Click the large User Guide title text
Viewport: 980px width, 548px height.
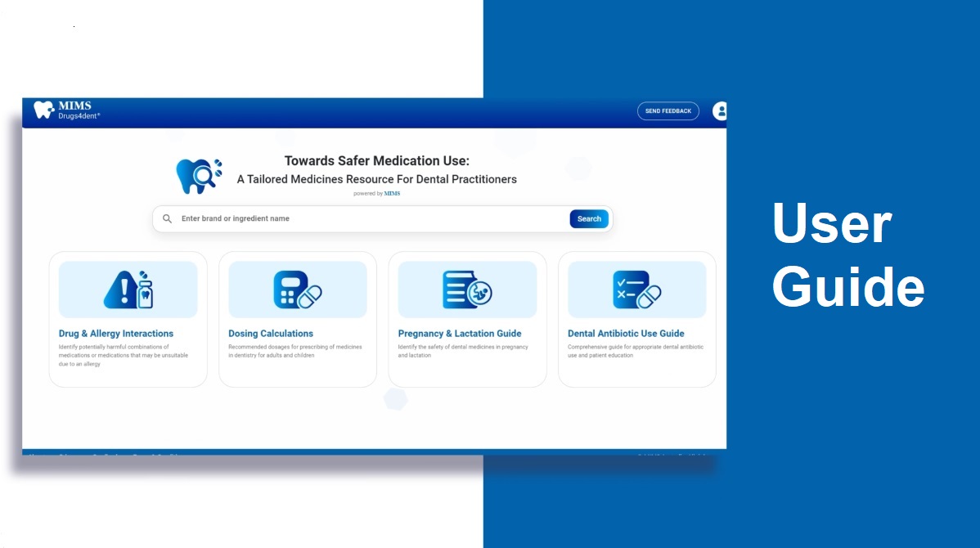click(x=847, y=255)
